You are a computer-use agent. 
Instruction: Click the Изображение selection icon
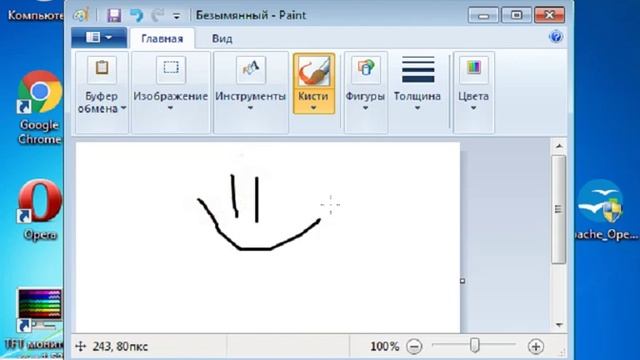(x=171, y=69)
